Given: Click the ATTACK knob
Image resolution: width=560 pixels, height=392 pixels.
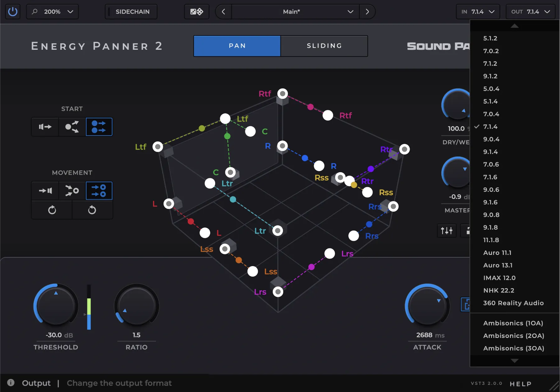Looking at the screenshot, I should pyautogui.click(x=427, y=306).
